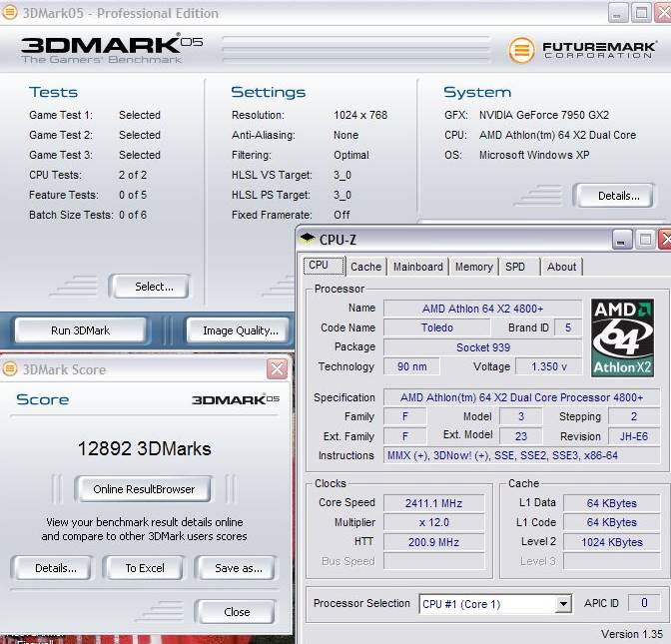Click the Brand ID value 5

tap(568, 327)
